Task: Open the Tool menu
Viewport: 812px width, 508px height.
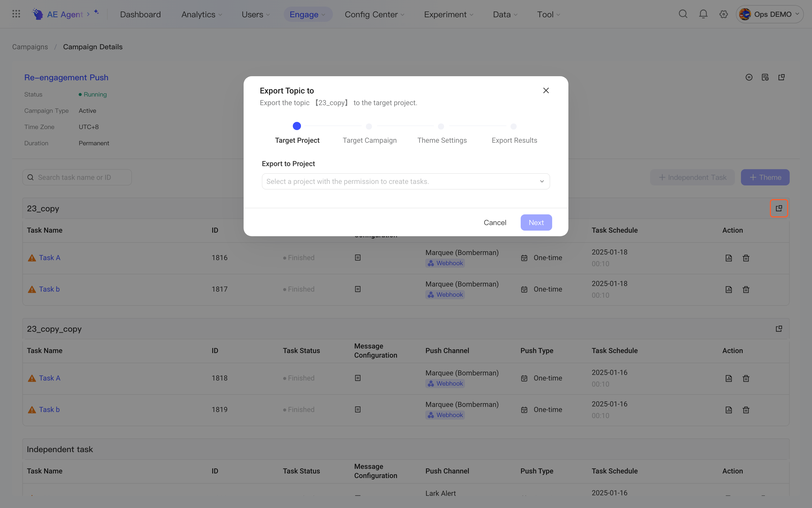Action: coord(549,14)
